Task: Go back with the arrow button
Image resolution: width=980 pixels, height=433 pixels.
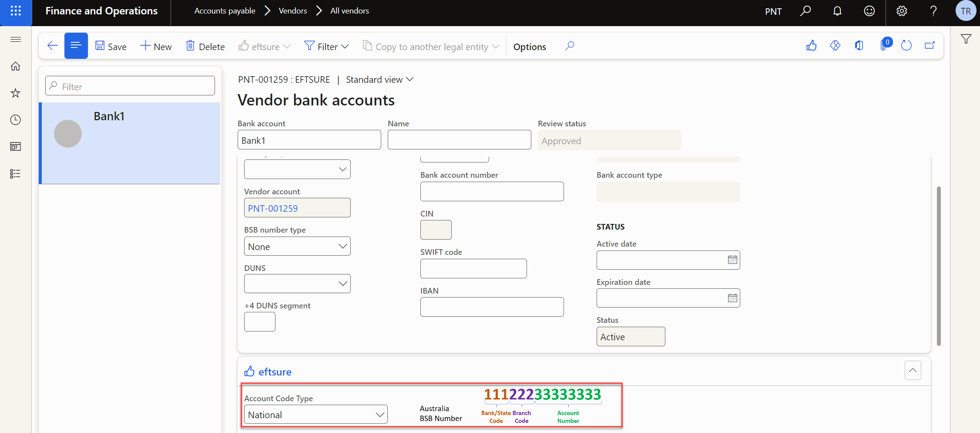Action: 52,46
